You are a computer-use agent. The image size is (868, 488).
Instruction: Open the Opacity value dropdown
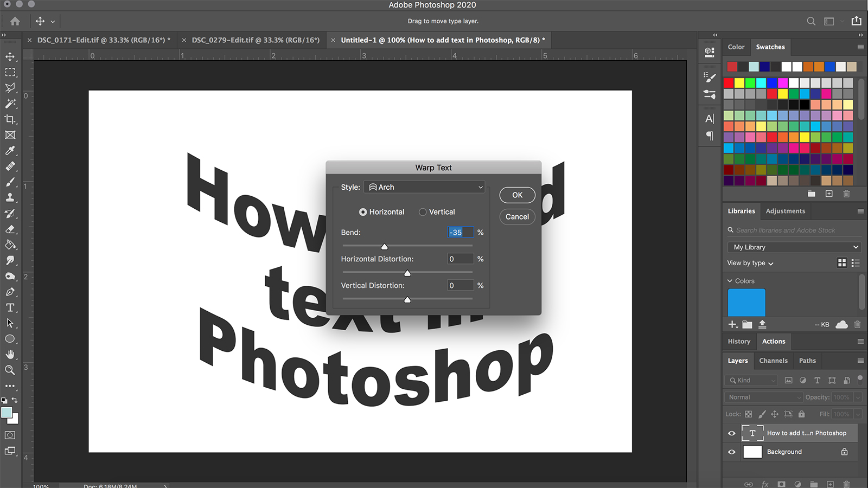point(858,397)
